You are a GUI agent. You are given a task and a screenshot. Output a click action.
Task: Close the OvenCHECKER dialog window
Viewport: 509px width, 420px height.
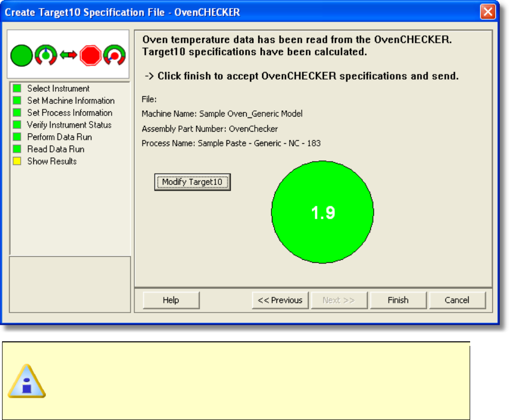488,12
